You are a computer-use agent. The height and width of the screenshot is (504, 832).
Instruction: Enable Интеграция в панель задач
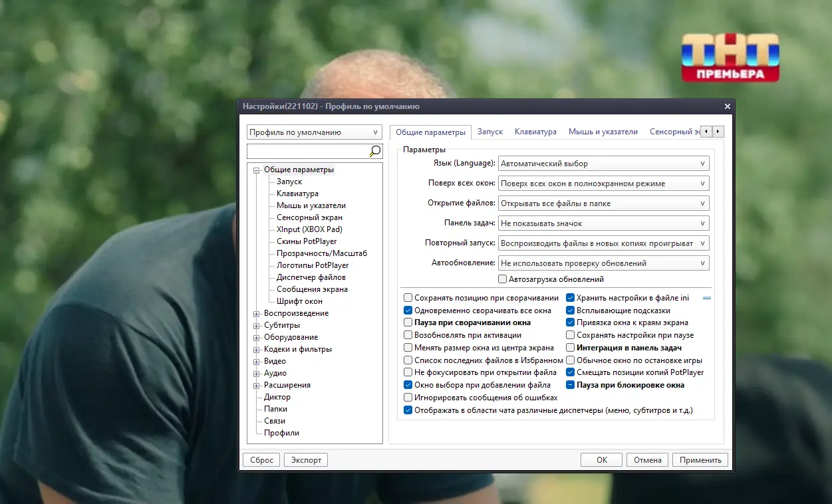coord(570,348)
